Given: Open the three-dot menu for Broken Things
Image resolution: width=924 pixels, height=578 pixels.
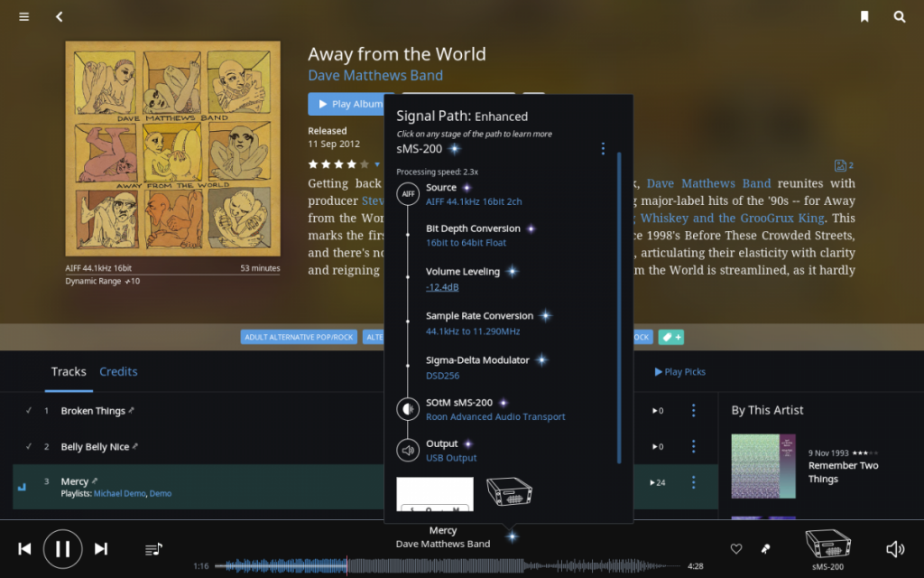Looking at the screenshot, I should point(693,411).
